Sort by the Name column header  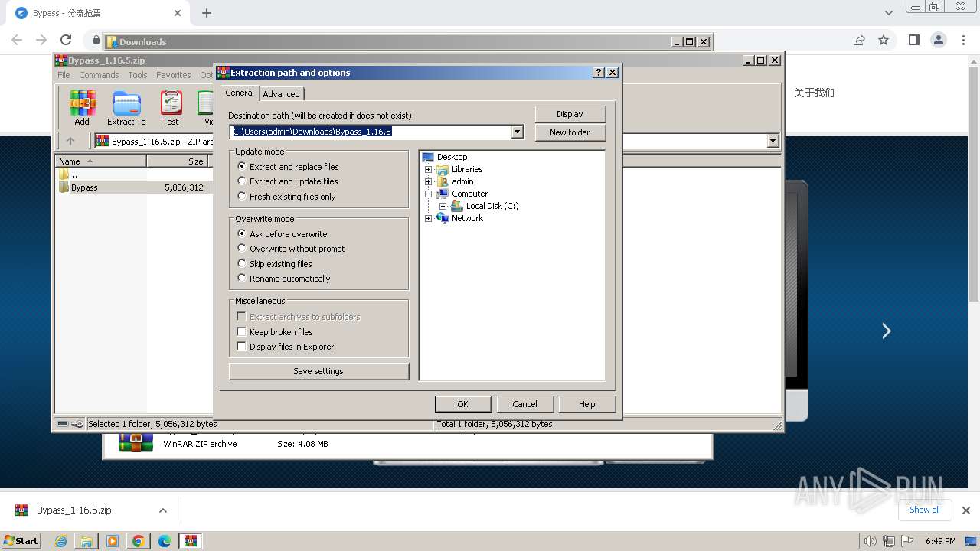tap(100, 161)
